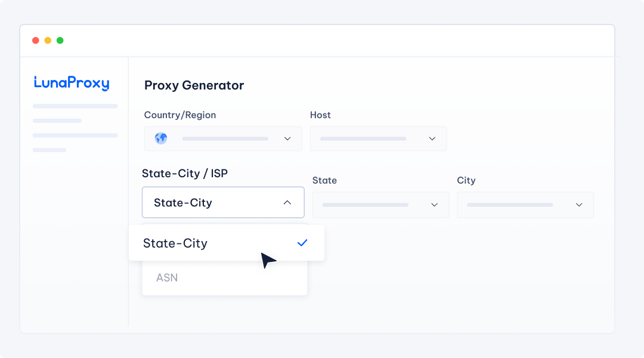Viewport: 644px width, 358px height.
Task: Select the last short sidebar item
Action: (x=49, y=150)
